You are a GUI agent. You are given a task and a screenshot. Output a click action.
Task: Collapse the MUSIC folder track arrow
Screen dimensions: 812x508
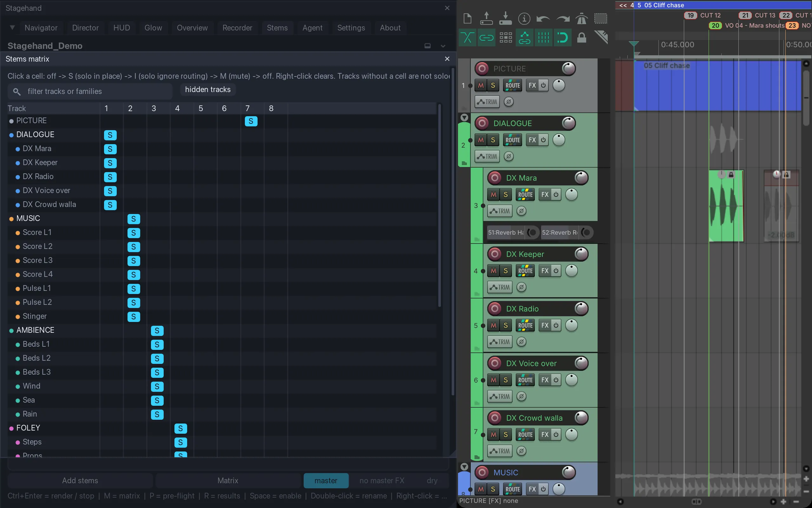tap(464, 467)
